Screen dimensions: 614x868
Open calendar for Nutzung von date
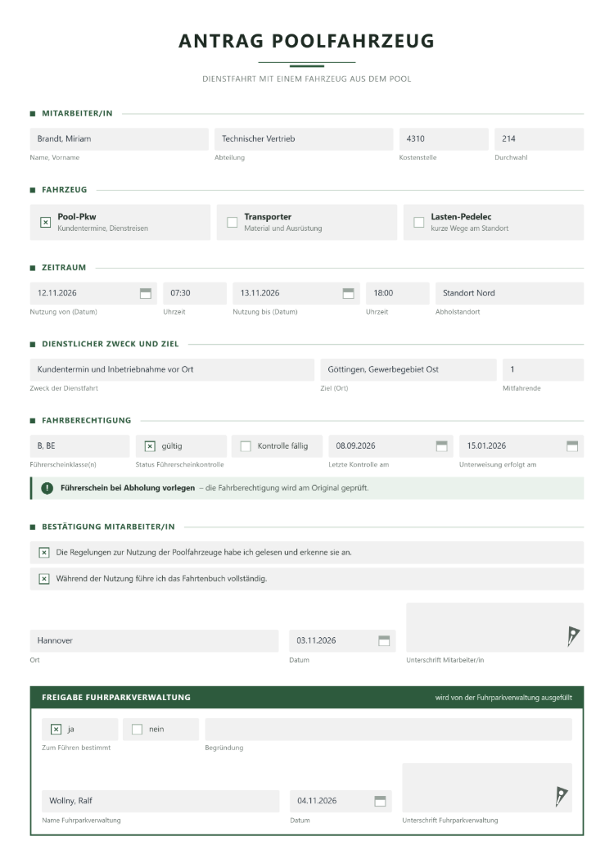pyautogui.click(x=146, y=293)
